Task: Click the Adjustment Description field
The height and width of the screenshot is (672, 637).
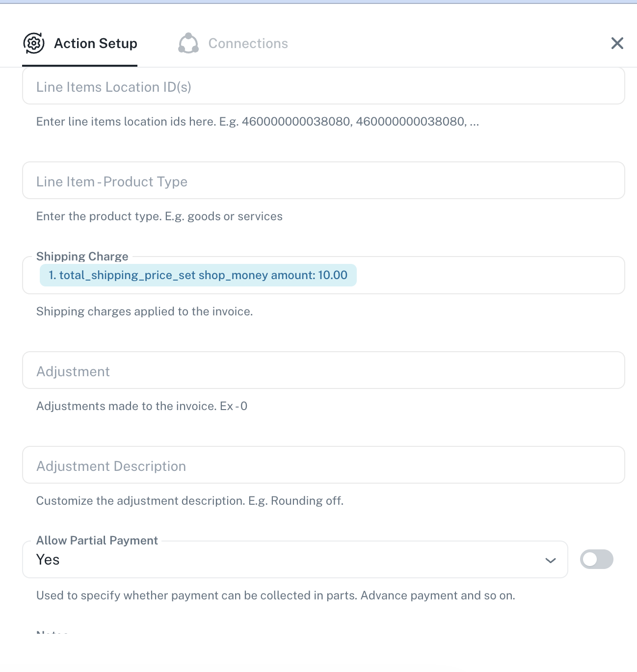Action: click(323, 466)
